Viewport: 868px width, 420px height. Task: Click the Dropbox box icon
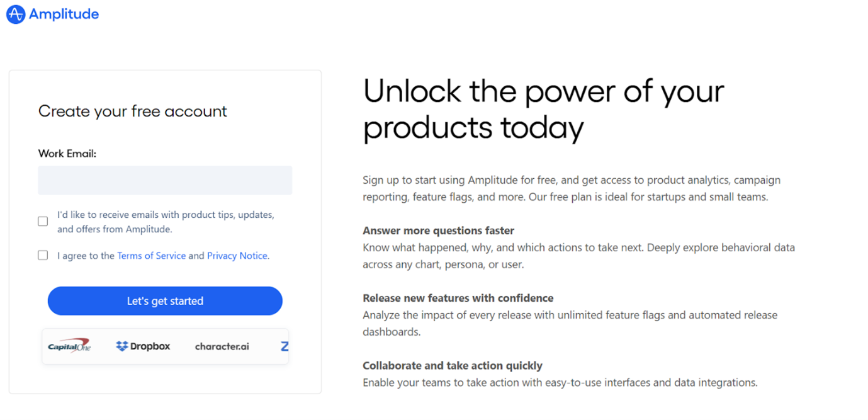[122, 346]
